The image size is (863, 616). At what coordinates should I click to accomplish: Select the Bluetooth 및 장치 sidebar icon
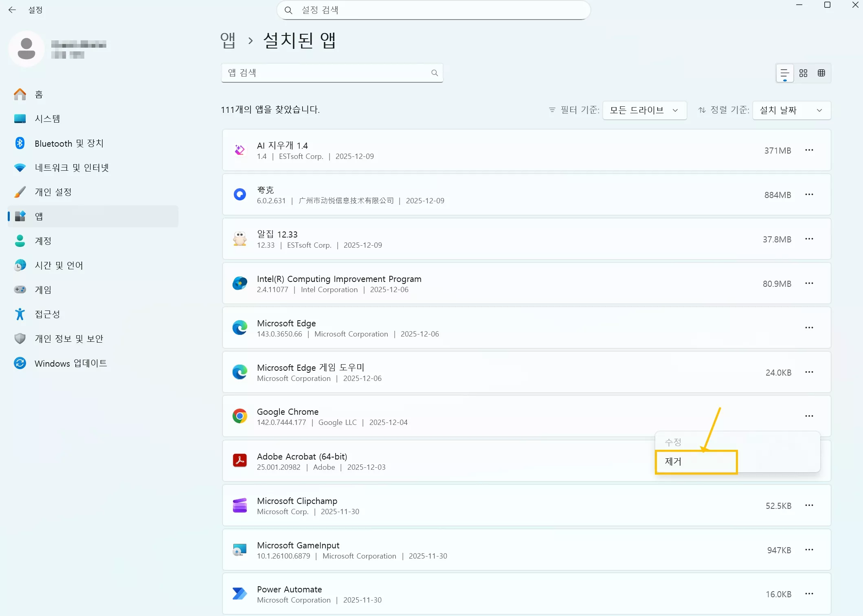(x=20, y=143)
